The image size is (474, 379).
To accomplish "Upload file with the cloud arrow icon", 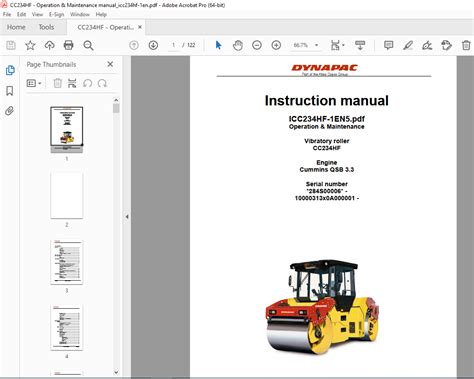I will tap(50, 45).
